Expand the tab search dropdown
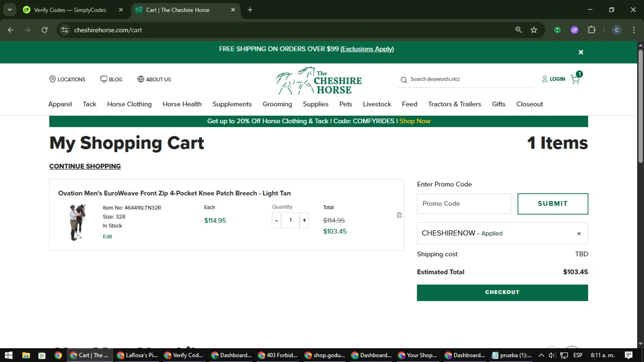 click(x=9, y=10)
